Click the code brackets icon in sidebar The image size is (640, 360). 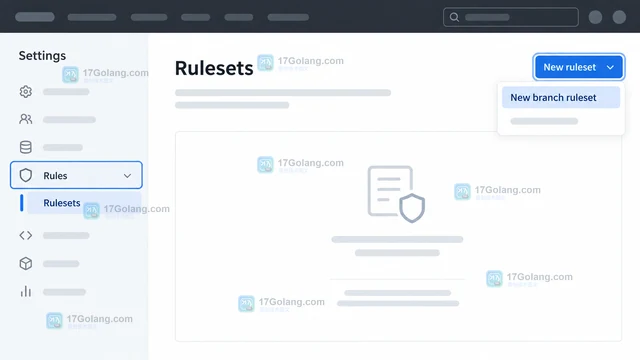point(26,236)
